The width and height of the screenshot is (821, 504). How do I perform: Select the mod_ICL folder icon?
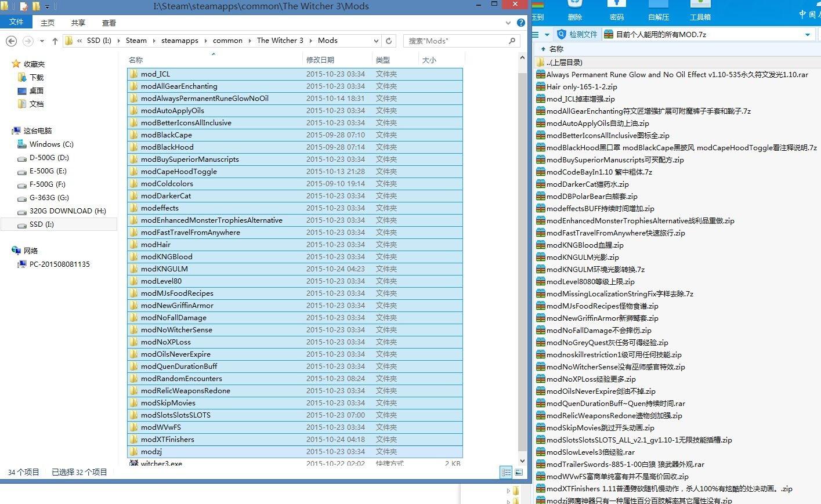(134, 74)
